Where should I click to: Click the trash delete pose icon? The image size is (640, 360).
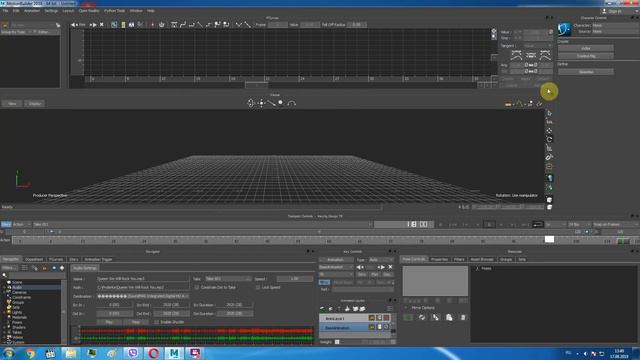(463, 317)
